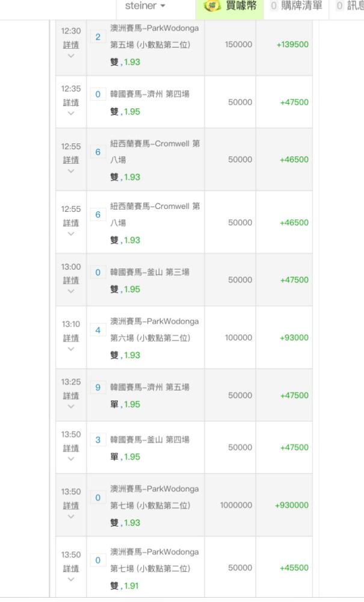
Task: Open the 購牌清單 tab
Action: pyautogui.click(x=297, y=6)
